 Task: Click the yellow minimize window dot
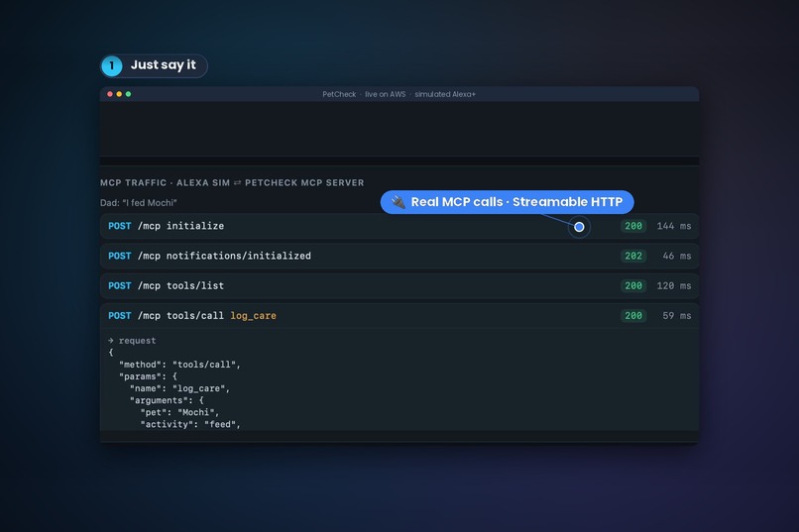tap(119, 94)
